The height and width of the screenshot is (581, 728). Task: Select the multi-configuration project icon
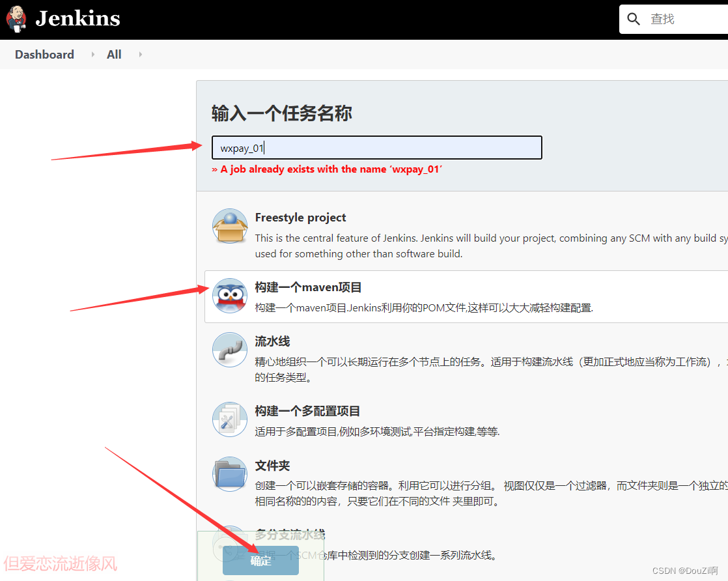230,419
